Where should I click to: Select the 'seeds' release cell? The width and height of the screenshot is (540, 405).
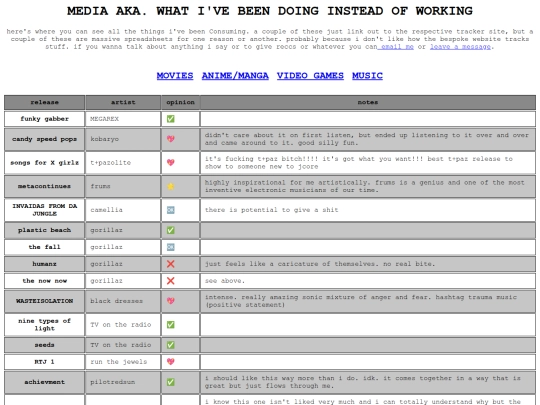(x=44, y=345)
